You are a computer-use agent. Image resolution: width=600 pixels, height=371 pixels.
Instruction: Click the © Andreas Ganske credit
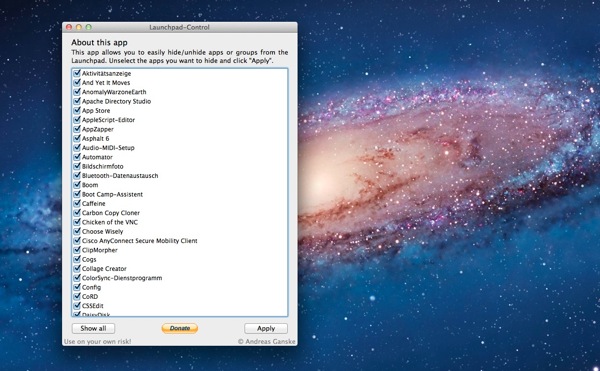(x=267, y=341)
